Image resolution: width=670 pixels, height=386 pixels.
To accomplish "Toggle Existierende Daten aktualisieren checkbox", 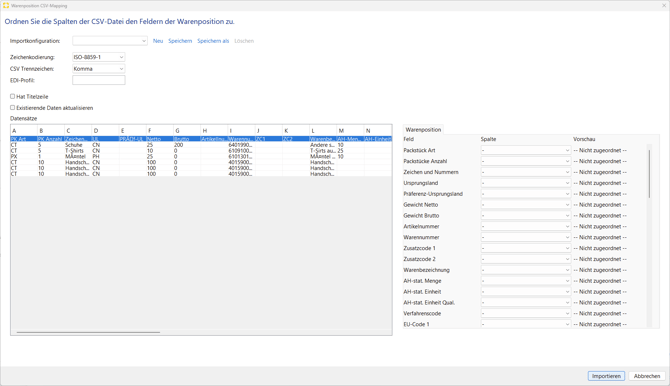I will pos(12,108).
